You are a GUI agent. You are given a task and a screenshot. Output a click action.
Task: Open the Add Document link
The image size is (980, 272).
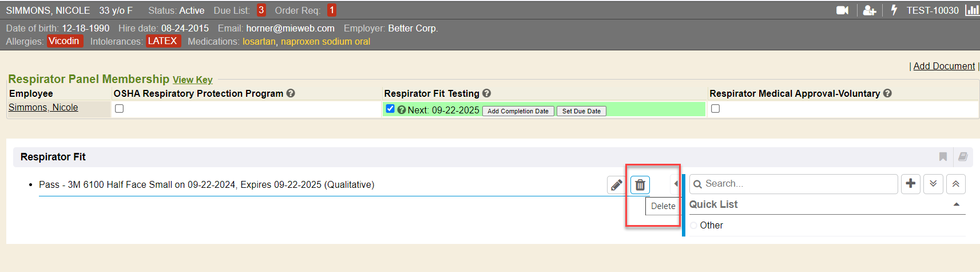944,66
